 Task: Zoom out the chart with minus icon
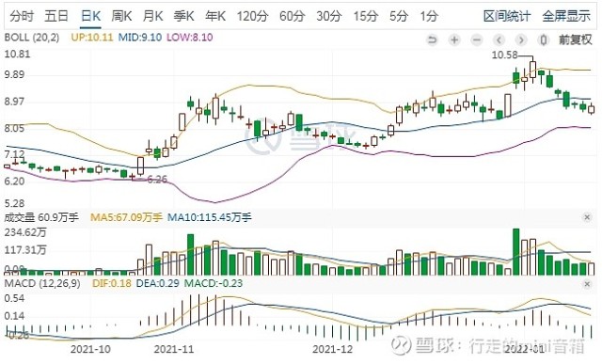[x=477, y=40]
